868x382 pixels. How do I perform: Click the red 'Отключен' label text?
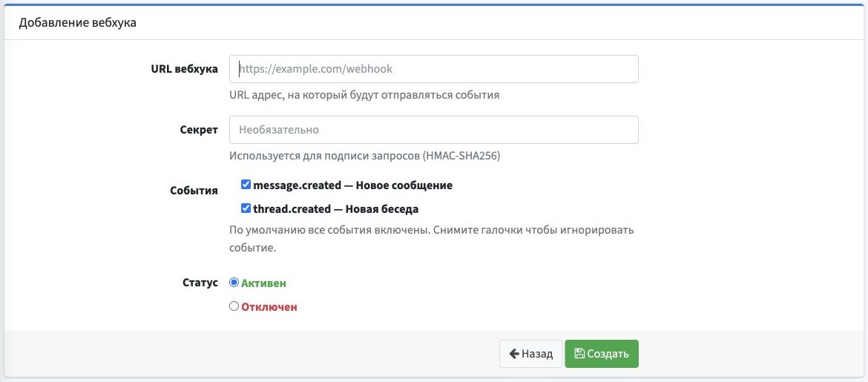(269, 306)
